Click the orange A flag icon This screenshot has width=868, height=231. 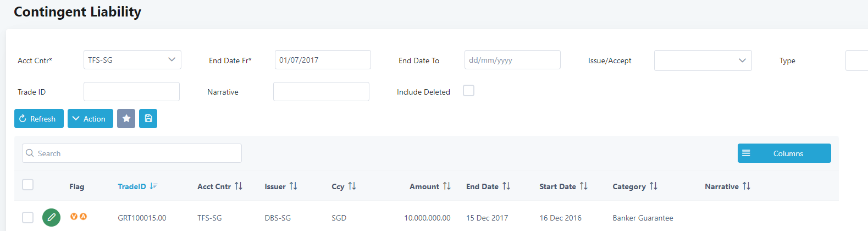pos(84,217)
